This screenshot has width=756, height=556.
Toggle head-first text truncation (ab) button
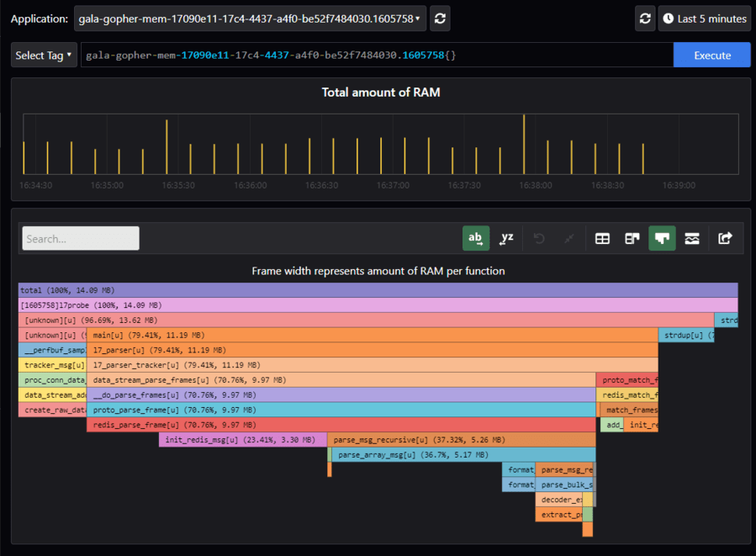point(476,239)
